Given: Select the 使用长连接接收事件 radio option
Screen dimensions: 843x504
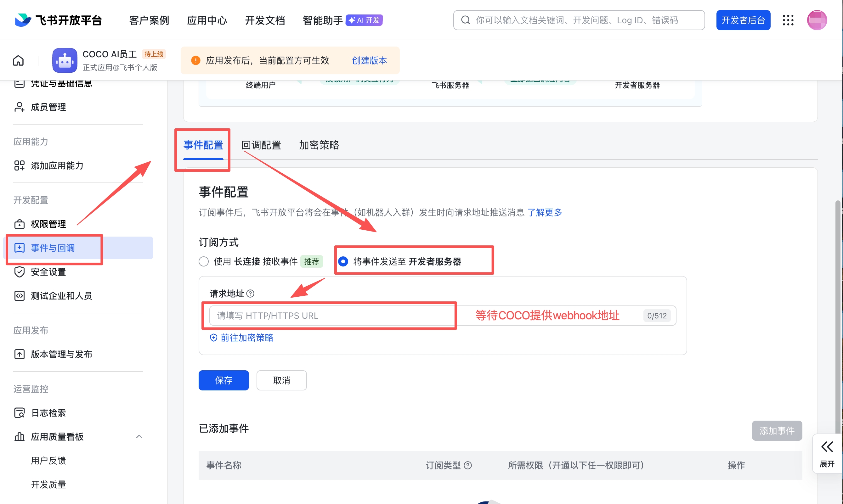Looking at the screenshot, I should (x=203, y=261).
